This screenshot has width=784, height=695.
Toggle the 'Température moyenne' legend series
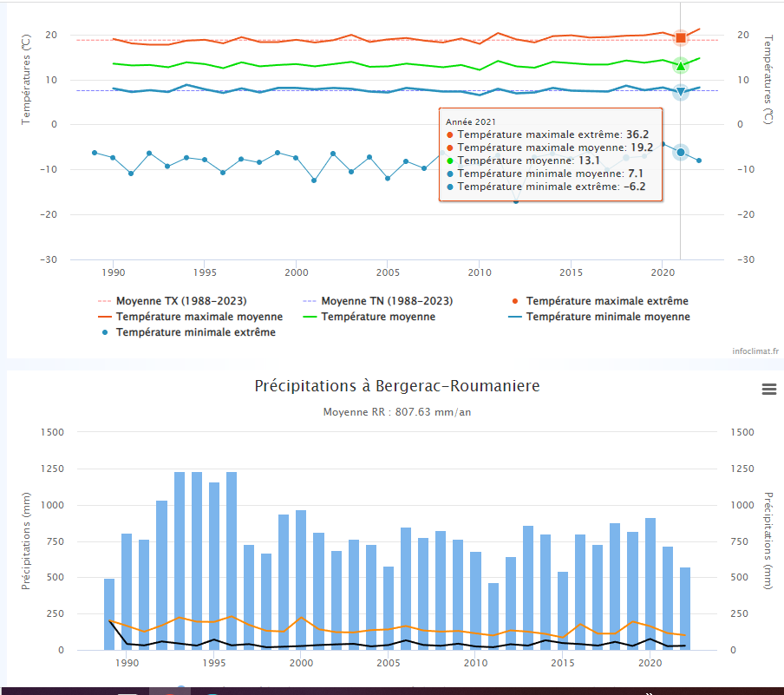point(369,317)
